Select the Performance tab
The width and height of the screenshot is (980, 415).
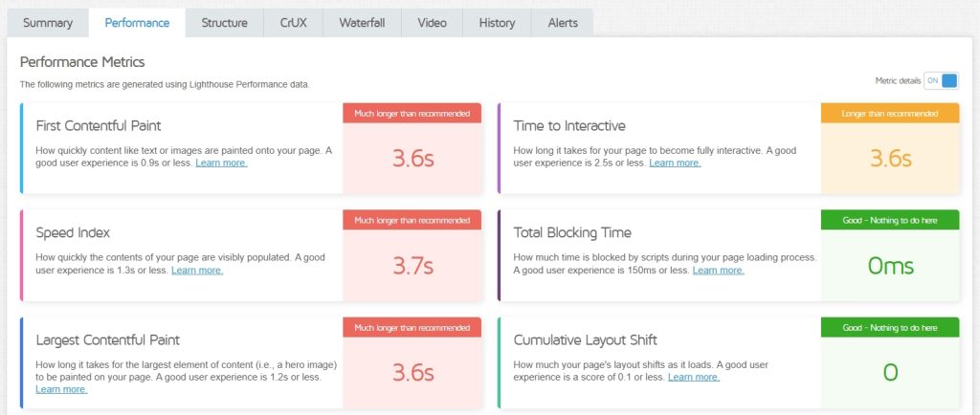tap(136, 23)
